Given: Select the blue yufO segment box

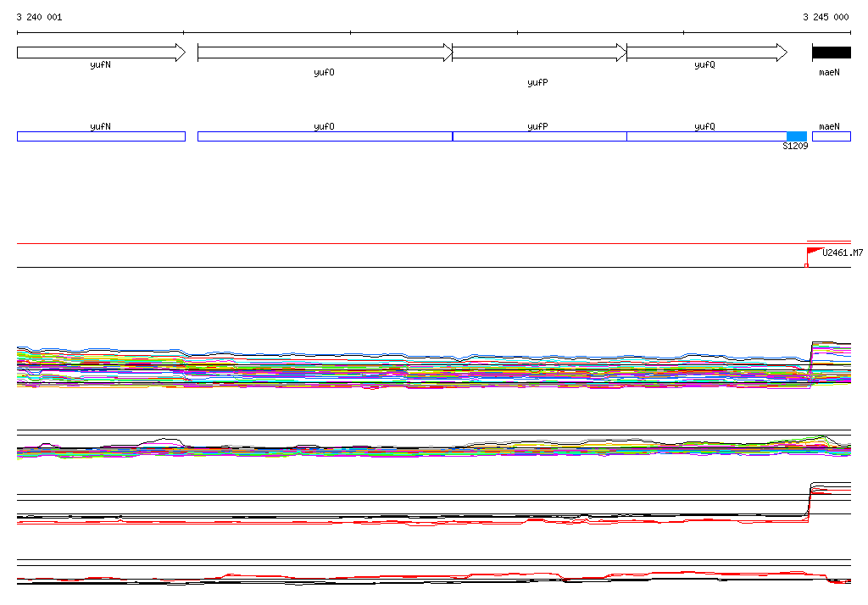Looking at the screenshot, I should [325, 136].
